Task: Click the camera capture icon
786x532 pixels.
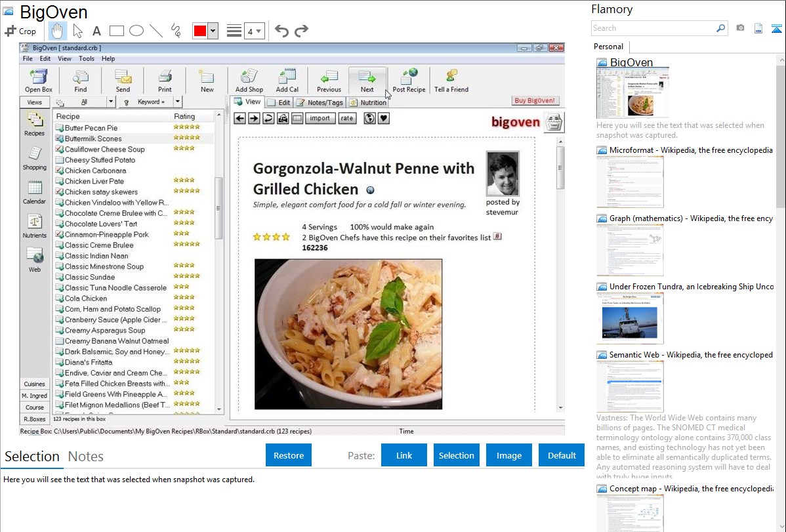Action: click(740, 28)
